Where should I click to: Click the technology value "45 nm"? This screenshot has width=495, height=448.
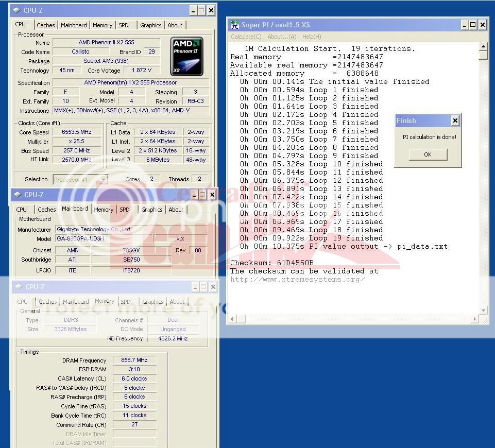[67, 70]
